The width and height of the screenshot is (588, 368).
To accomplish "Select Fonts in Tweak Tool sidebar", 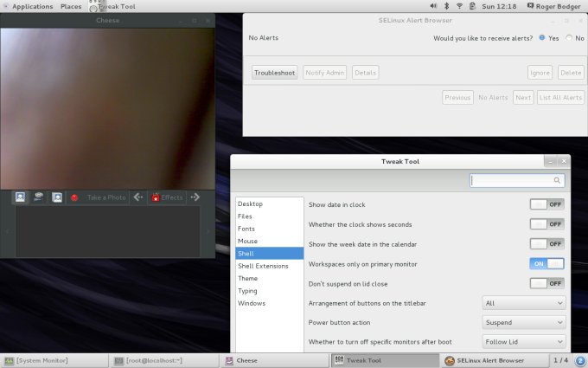I will click(x=246, y=229).
